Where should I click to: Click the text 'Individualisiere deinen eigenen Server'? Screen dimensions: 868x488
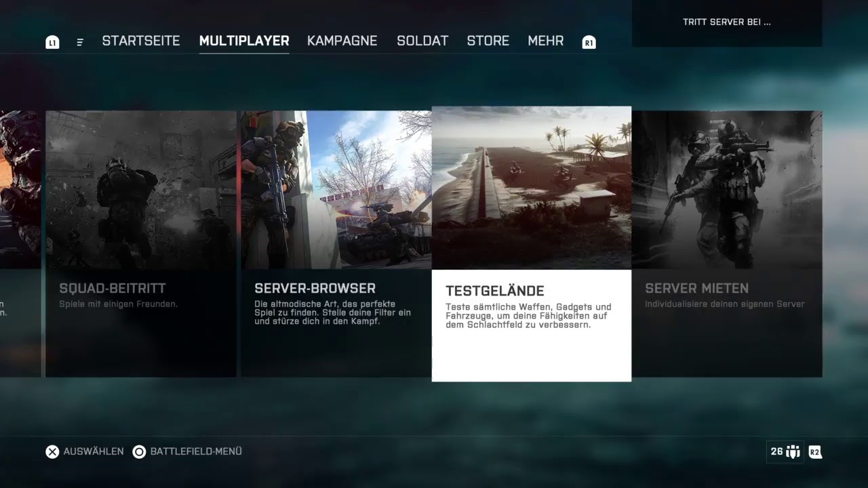[x=724, y=304]
